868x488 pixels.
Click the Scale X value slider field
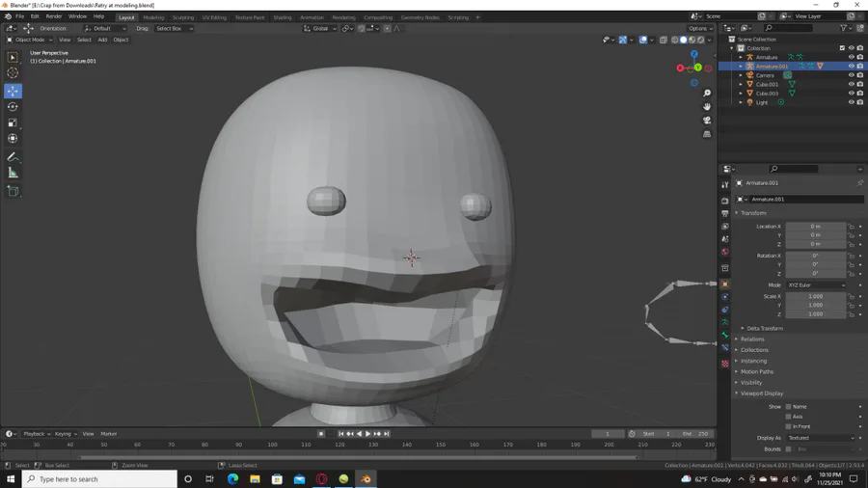click(815, 296)
